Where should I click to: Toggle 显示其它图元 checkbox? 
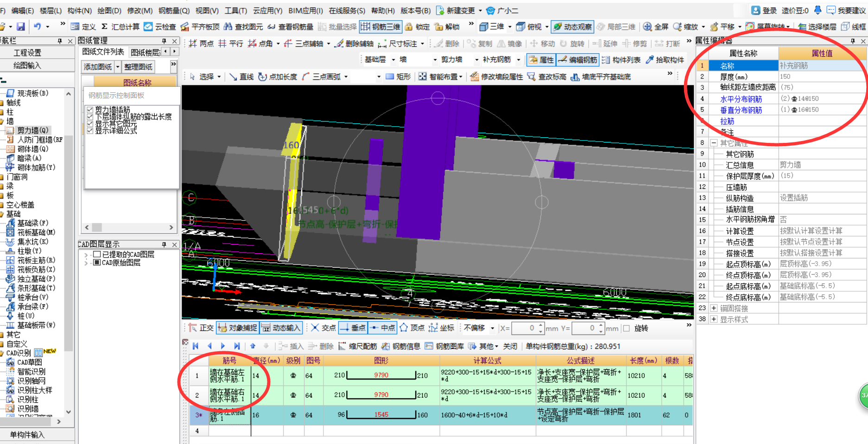pyautogui.click(x=90, y=124)
